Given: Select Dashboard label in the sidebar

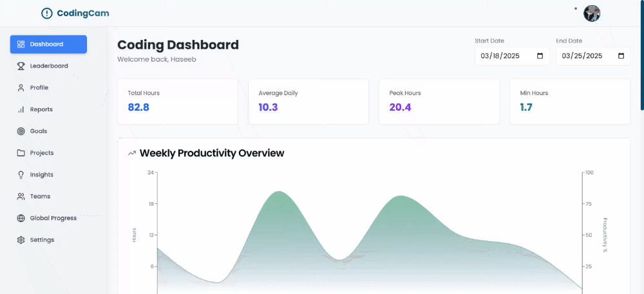Looking at the screenshot, I should tap(46, 44).
